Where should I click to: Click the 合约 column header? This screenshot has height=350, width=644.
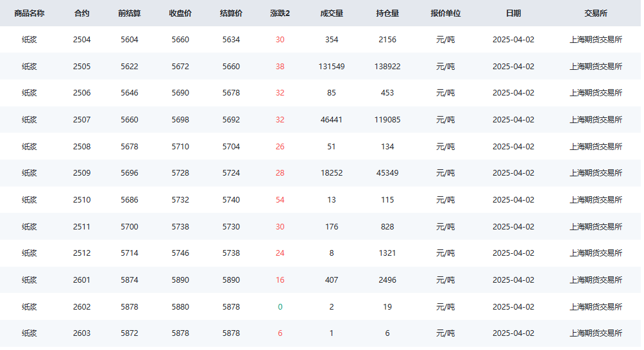pyautogui.click(x=81, y=13)
